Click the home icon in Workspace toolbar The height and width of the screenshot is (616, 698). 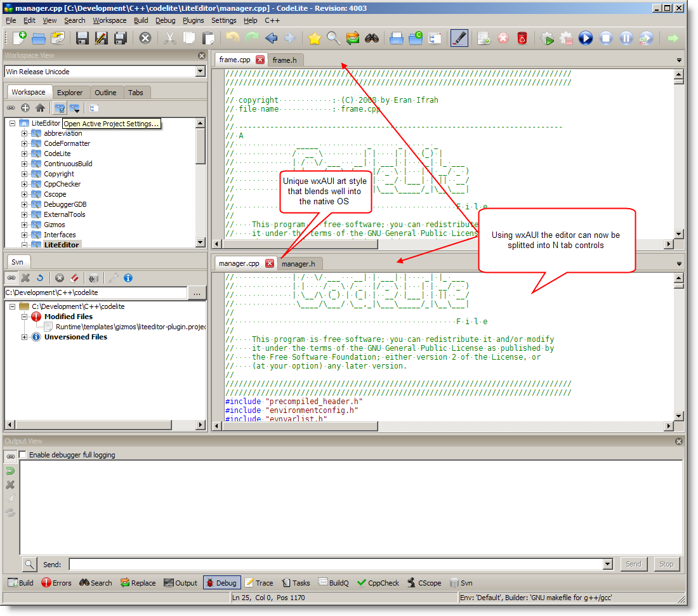40,108
